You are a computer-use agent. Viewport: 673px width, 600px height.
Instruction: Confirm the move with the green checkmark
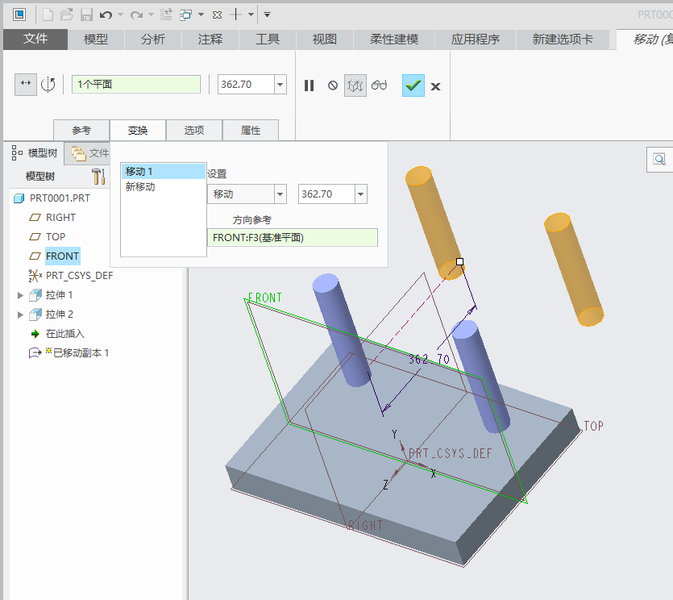(x=413, y=85)
